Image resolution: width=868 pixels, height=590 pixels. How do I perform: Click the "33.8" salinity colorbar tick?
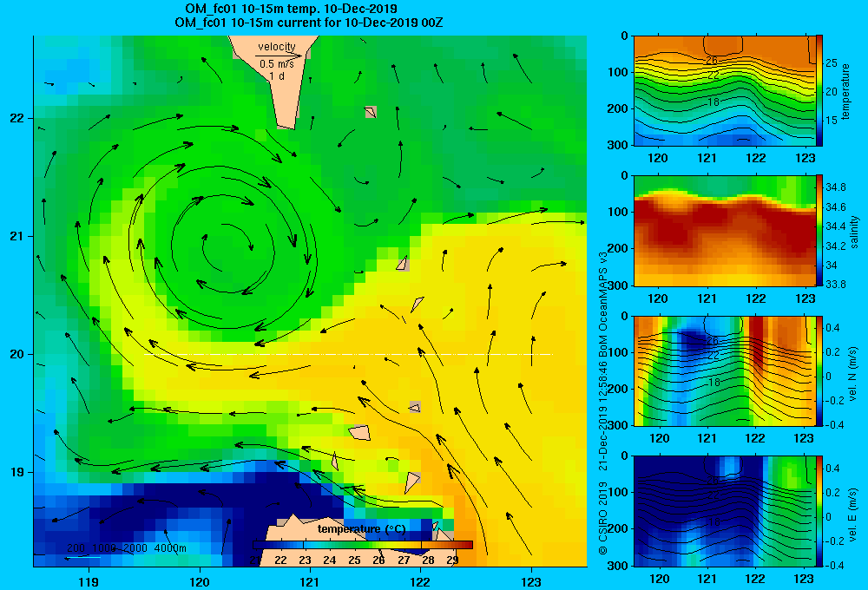[x=835, y=285]
